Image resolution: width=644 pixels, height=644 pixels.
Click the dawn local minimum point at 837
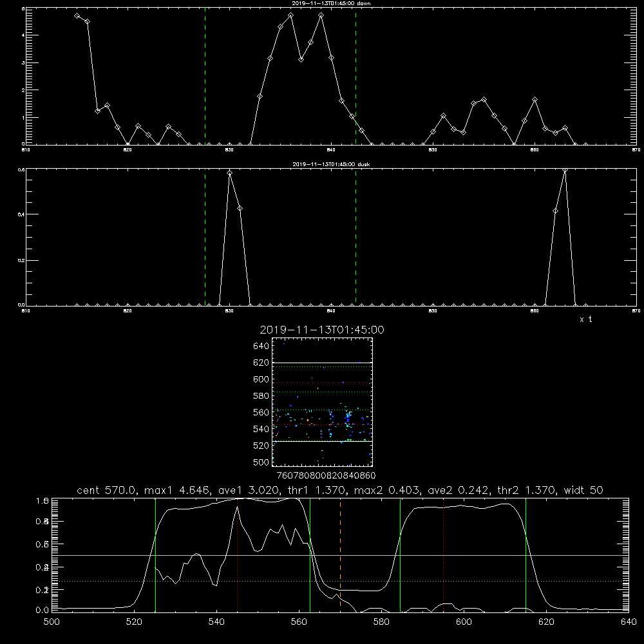click(301, 59)
